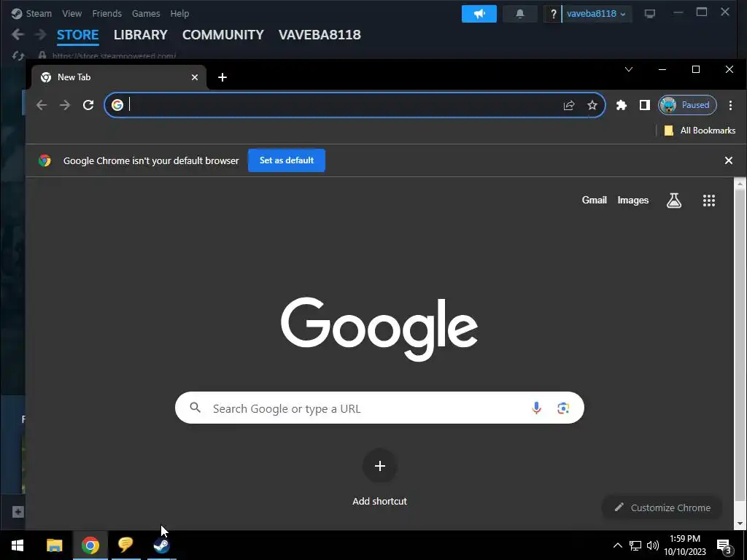Open Games menu in Steam

(x=146, y=13)
